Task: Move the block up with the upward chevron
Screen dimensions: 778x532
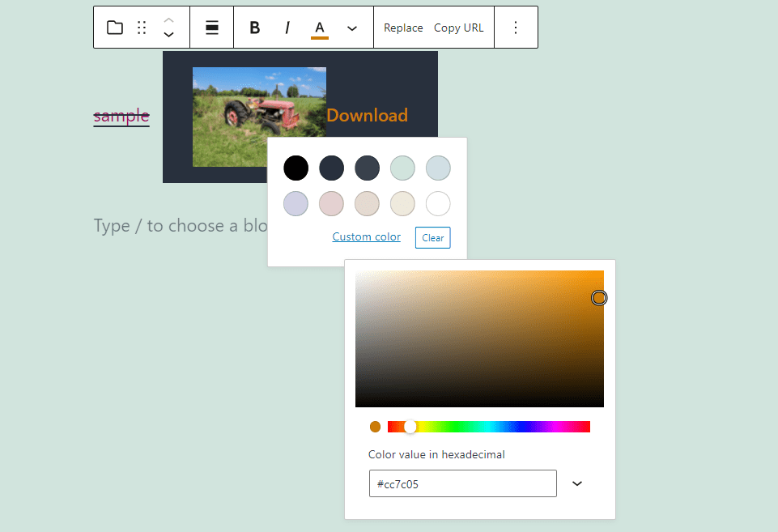Action: 168,19
